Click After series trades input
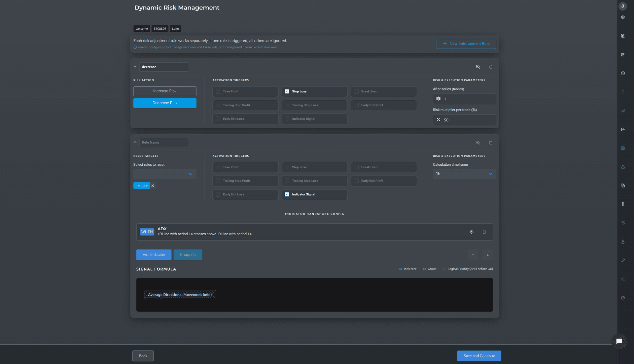The image size is (634, 364). 464,99
